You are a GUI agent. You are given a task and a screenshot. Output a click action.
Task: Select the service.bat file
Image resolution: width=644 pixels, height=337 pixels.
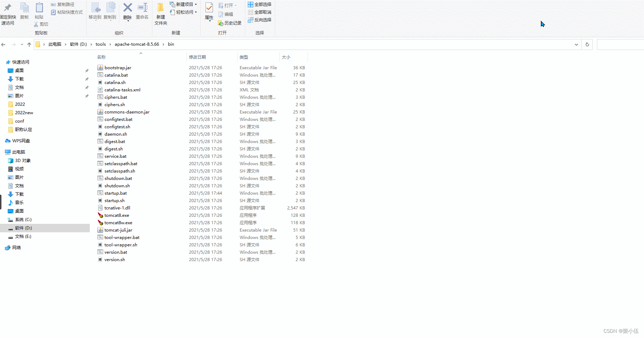[115, 156]
